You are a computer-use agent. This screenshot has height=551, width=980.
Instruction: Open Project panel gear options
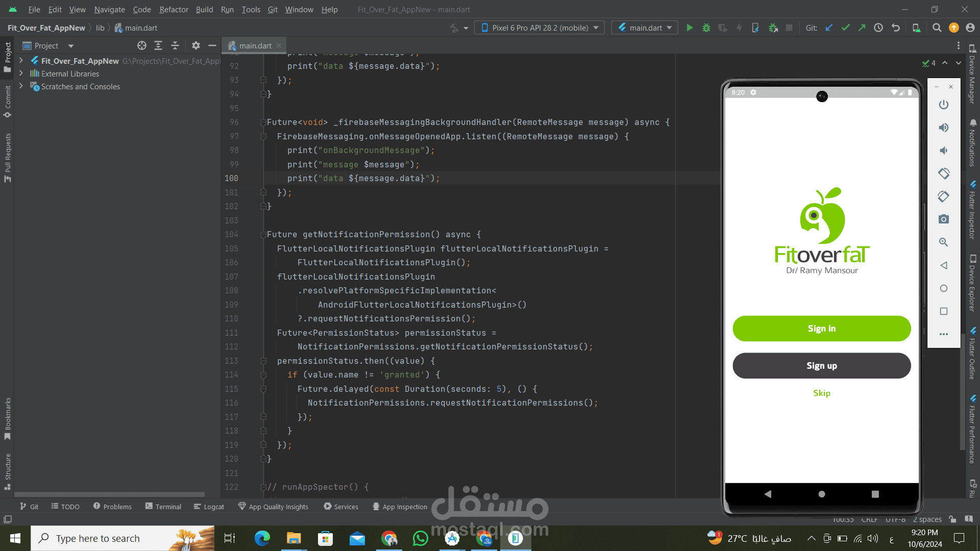click(x=196, y=46)
